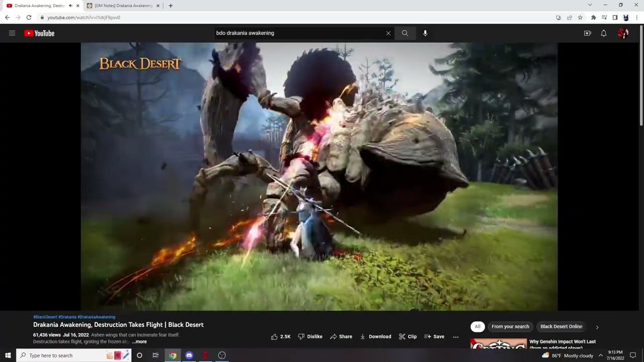Open #Drakania hashtag link

pyautogui.click(x=67, y=317)
